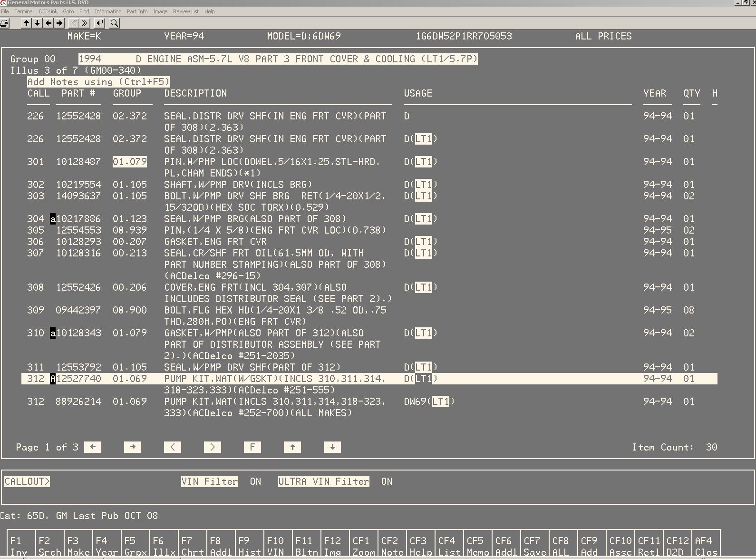This screenshot has width=756, height=559.
Task: Toggle the VIN Filter setting
Action: 209,481
